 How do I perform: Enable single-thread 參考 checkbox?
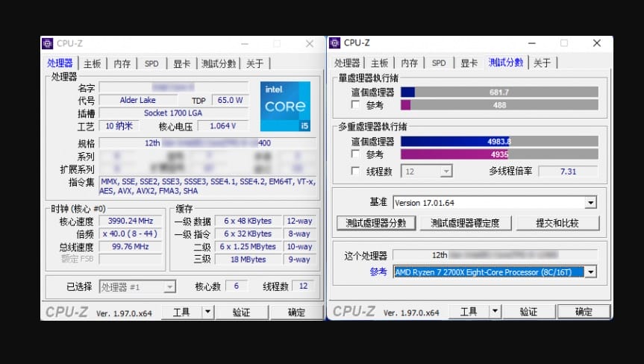point(356,105)
